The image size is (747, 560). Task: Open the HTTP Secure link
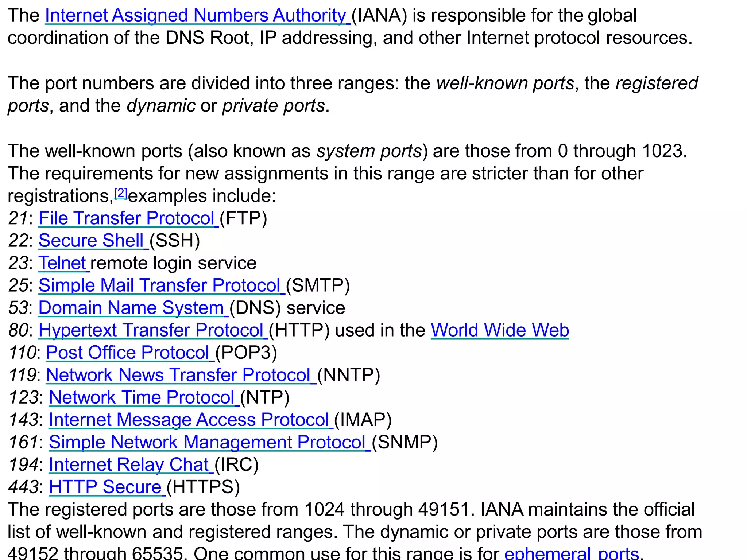coord(107,487)
